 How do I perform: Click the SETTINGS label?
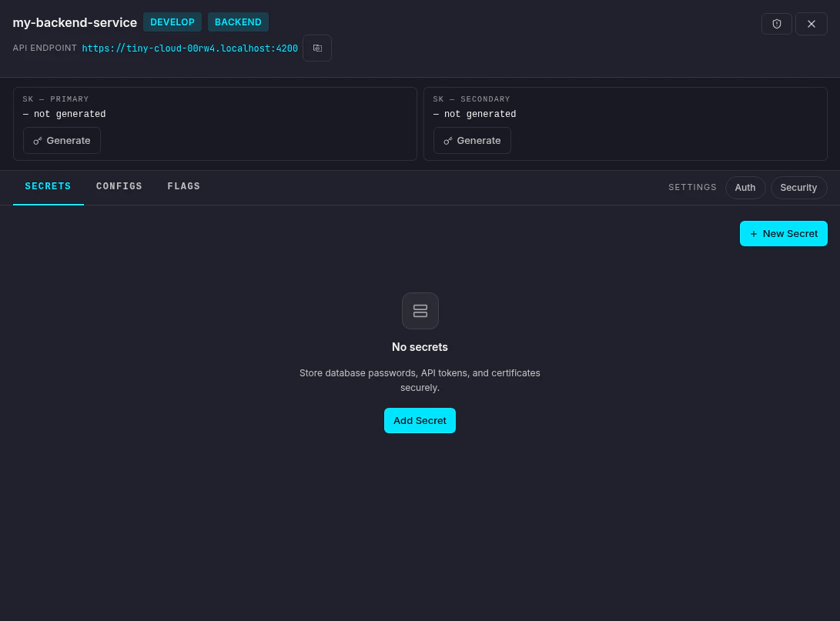(692, 187)
